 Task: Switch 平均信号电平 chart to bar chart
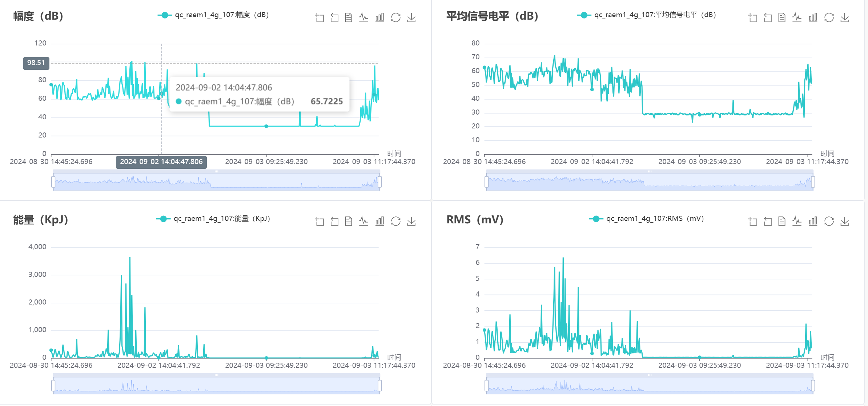(813, 17)
